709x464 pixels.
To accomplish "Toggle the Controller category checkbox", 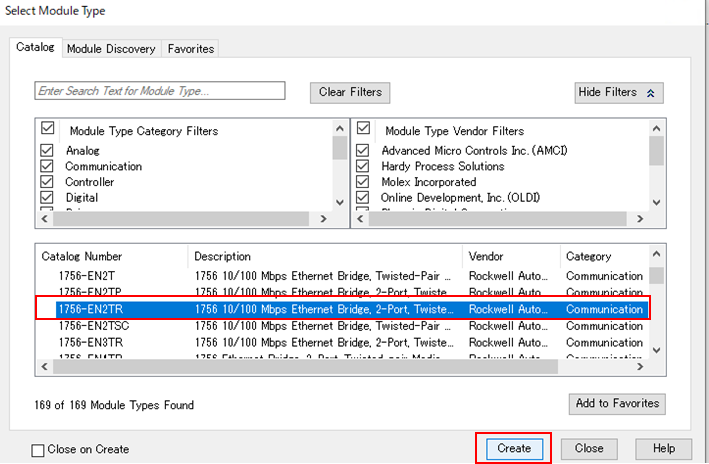I will [47, 182].
